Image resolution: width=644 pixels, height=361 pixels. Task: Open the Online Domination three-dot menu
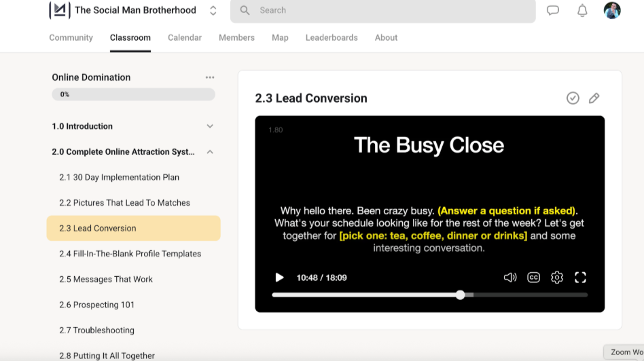[210, 77]
